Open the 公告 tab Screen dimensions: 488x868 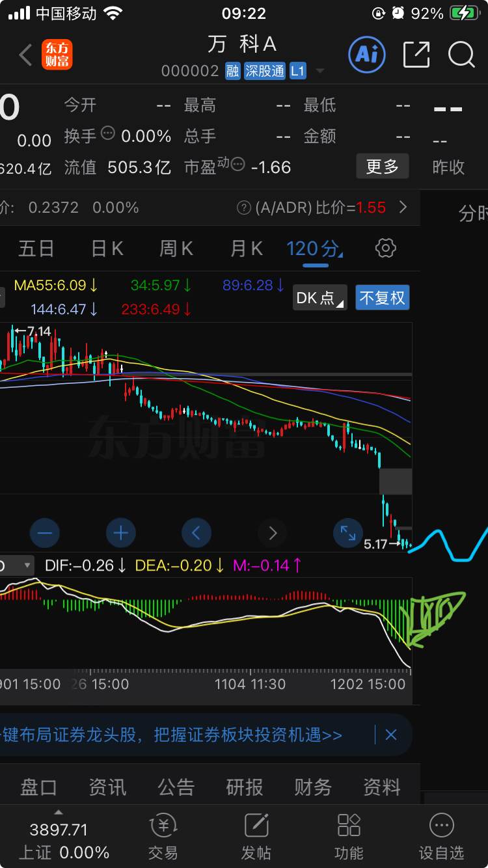176,787
